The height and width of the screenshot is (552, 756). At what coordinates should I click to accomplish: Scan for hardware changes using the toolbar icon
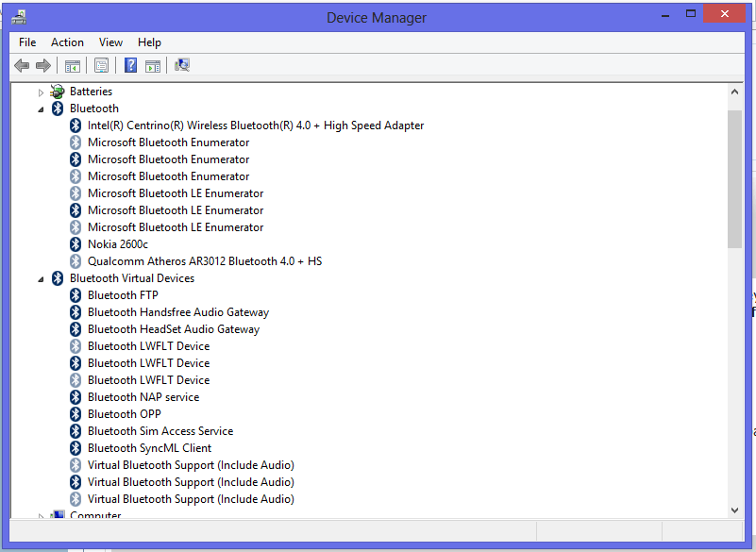(182, 65)
